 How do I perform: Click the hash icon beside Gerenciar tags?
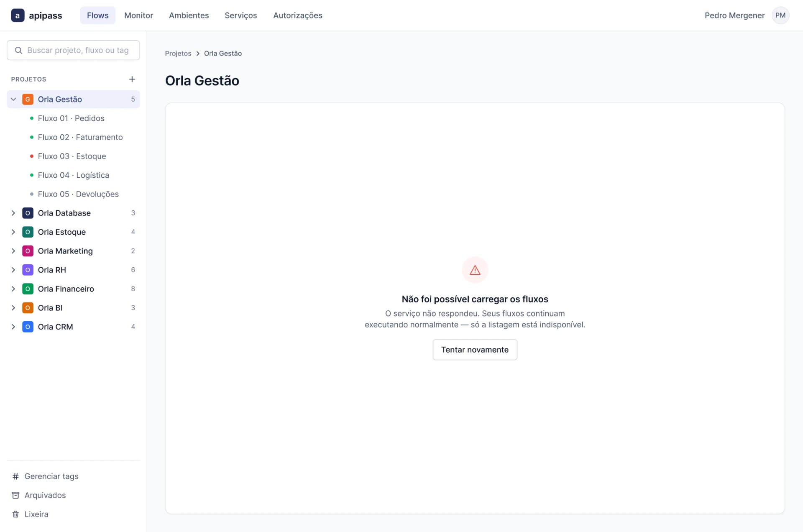click(15, 476)
